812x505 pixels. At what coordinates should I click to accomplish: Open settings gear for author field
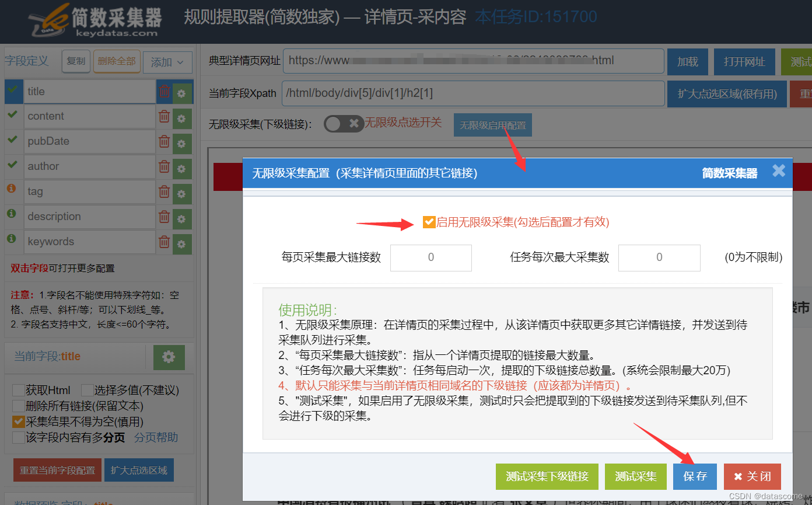[x=182, y=169]
